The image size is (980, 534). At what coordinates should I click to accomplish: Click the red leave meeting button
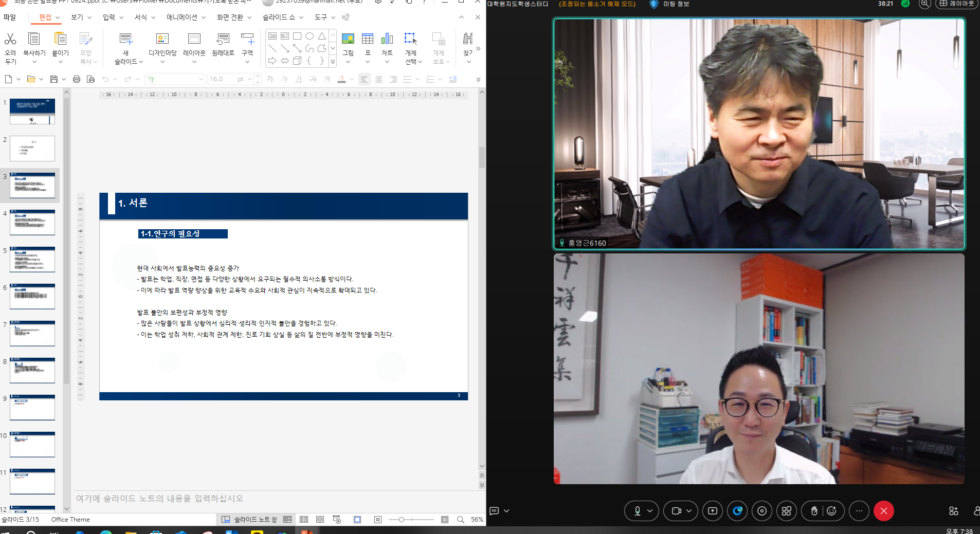[883, 511]
